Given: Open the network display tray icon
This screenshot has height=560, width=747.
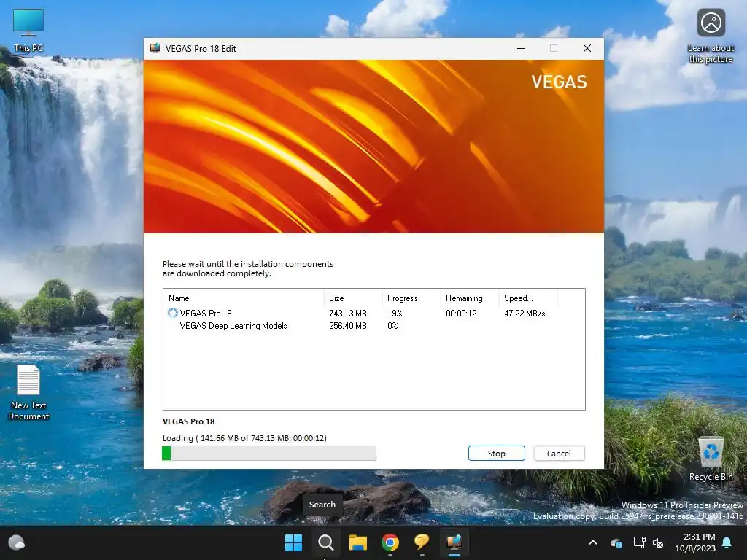Looking at the screenshot, I should [639, 542].
